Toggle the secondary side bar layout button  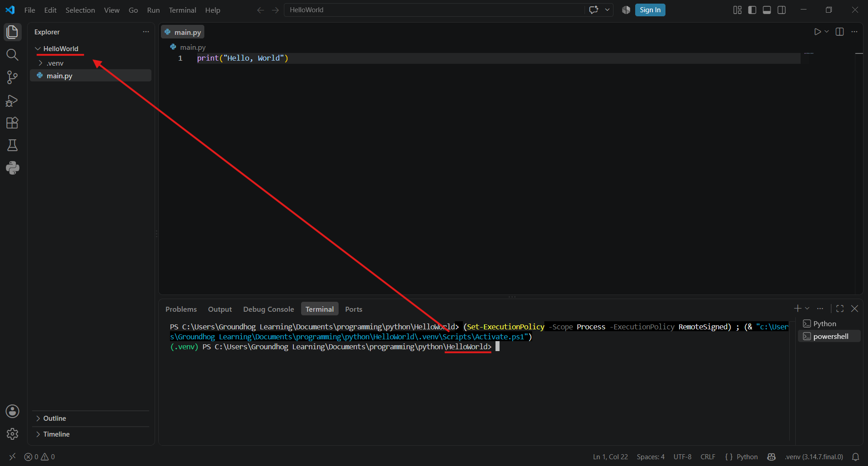pyautogui.click(x=782, y=10)
